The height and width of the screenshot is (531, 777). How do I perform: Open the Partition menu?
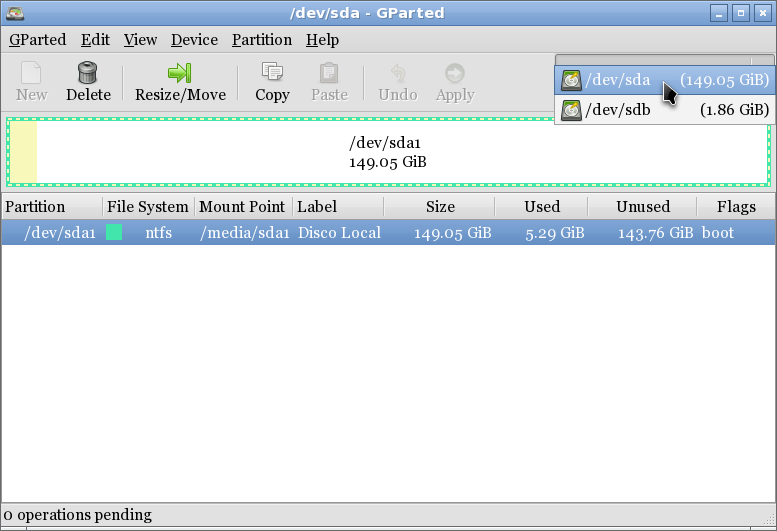coord(261,40)
